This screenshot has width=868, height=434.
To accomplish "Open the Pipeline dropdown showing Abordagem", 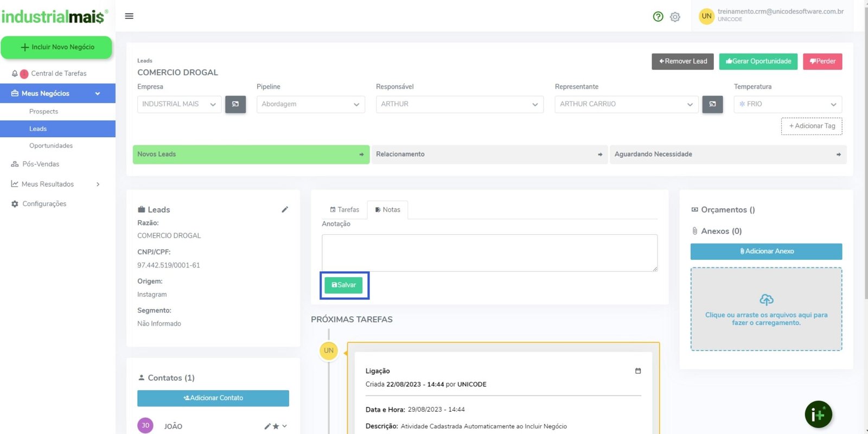I will click(310, 104).
